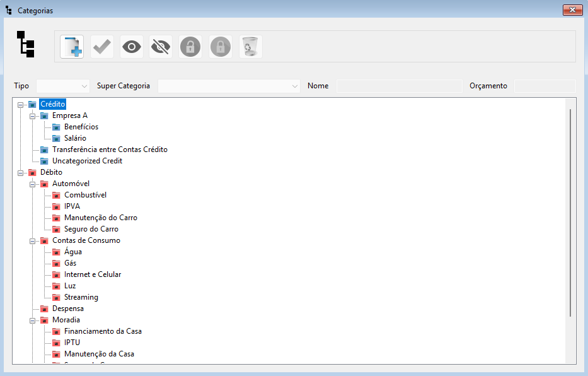588x376 pixels.
Task: Open the Tipo dropdown
Action: tap(63, 86)
